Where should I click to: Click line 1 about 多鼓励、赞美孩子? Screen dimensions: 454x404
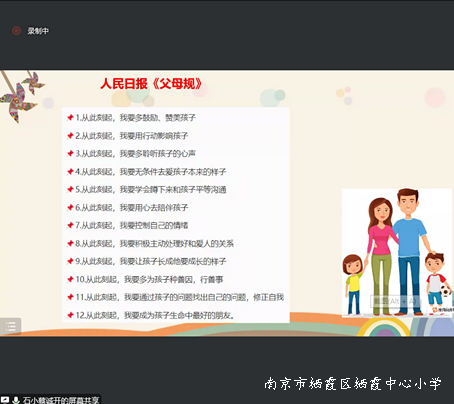[135, 118]
